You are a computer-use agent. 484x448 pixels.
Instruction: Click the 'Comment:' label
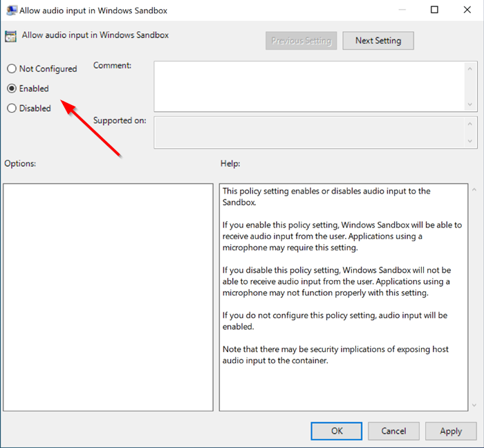[x=112, y=66]
